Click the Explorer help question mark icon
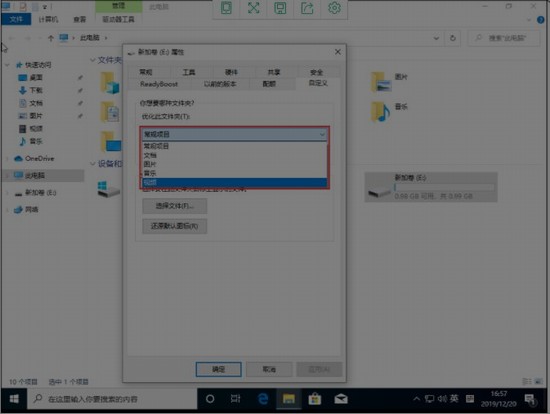 click(x=541, y=20)
